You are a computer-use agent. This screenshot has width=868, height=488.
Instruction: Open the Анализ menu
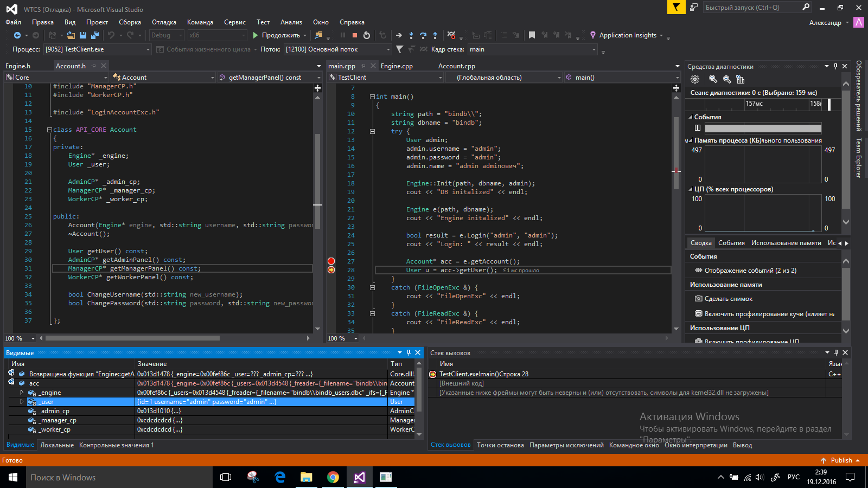point(291,22)
